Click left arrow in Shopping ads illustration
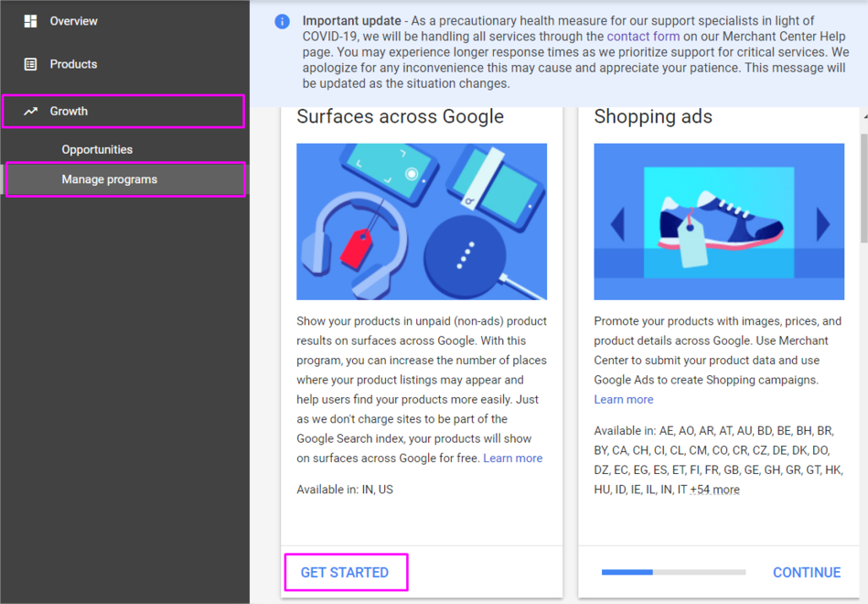This screenshot has width=868, height=604. [x=617, y=224]
